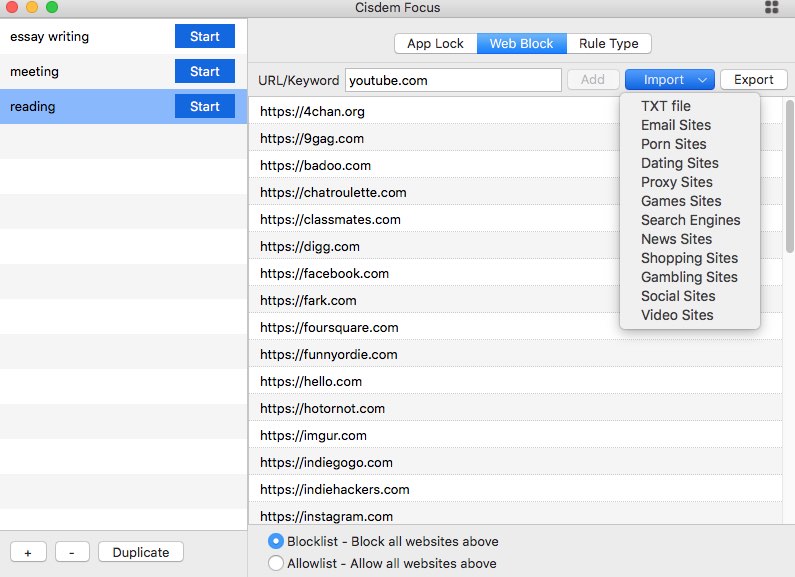The image size is (795, 577).
Task: Select https://badoo.com in the list
Action: pyautogui.click(x=515, y=165)
